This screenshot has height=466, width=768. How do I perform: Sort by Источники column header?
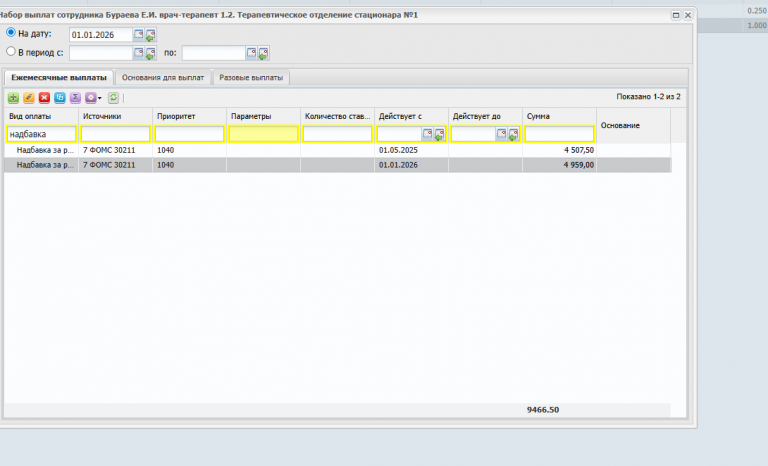116,117
